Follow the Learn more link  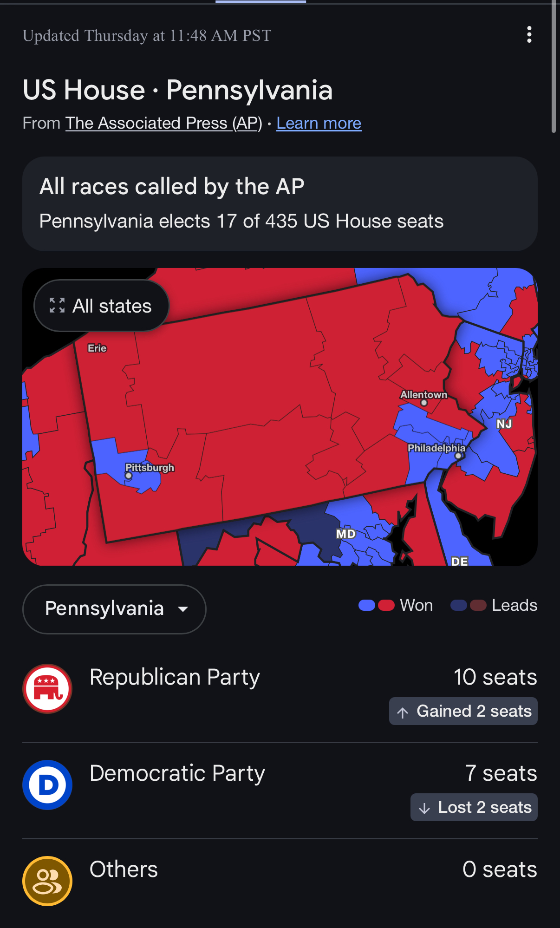319,123
